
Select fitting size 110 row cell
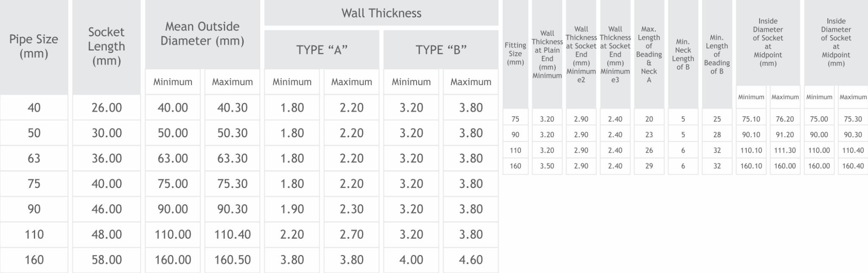(x=515, y=150)
